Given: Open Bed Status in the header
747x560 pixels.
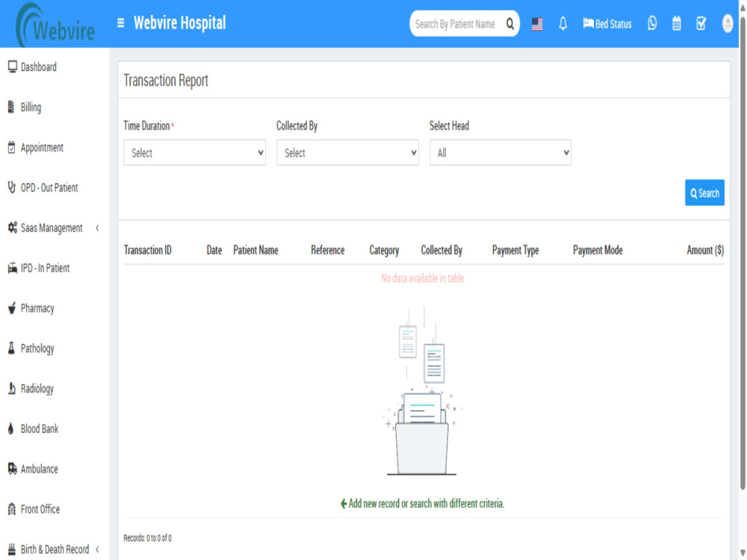Looking at the screenshot, I should point(607,23).
